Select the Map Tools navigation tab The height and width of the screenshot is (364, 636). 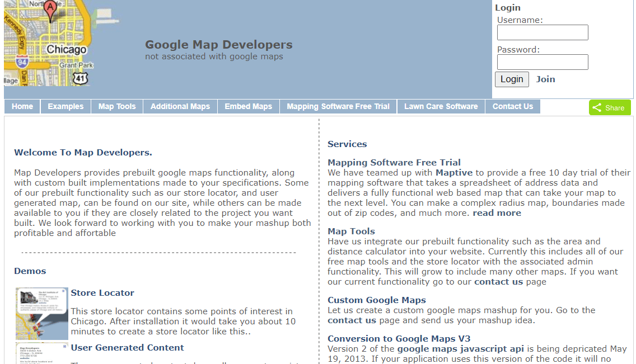(x=116, y=106)
